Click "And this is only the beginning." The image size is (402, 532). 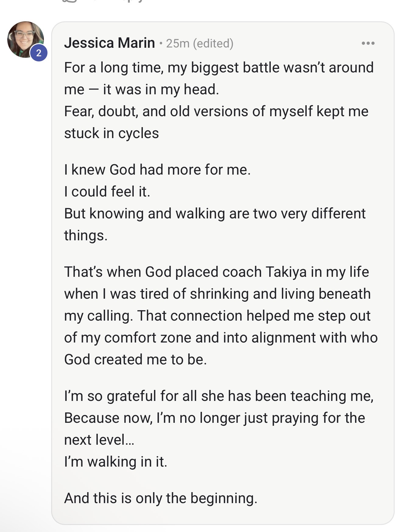(161, 498)
